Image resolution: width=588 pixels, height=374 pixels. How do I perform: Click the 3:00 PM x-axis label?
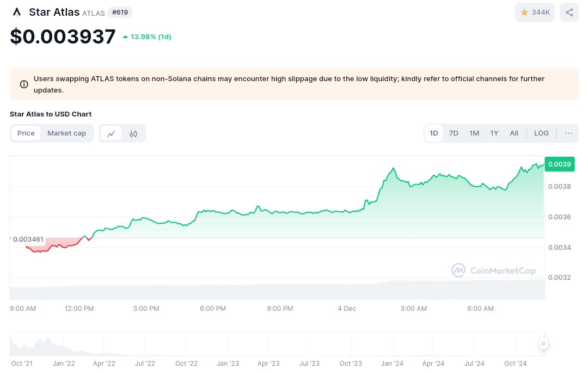146,308
